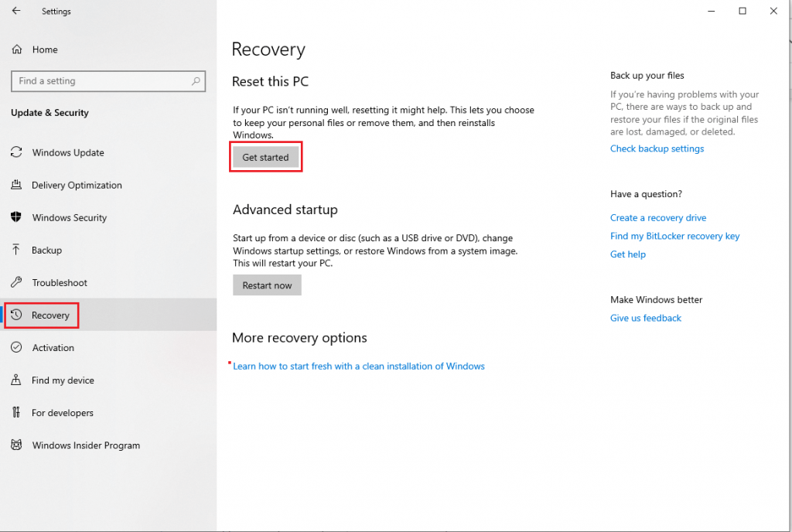Minimize the Settings window
Image resolution: width=792 pixels, height=532 pixels.
pyautogui.click(x=712, y=11)
